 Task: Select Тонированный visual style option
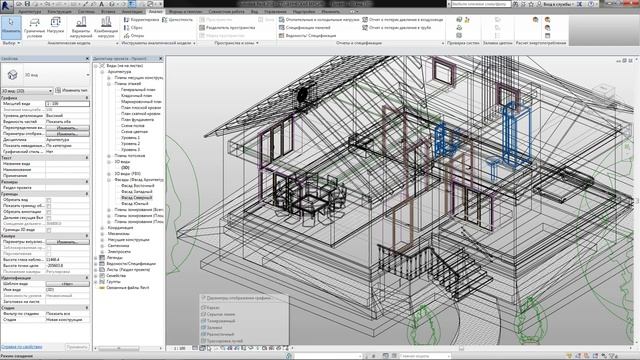pyautogui.click(x=218, y=321)
